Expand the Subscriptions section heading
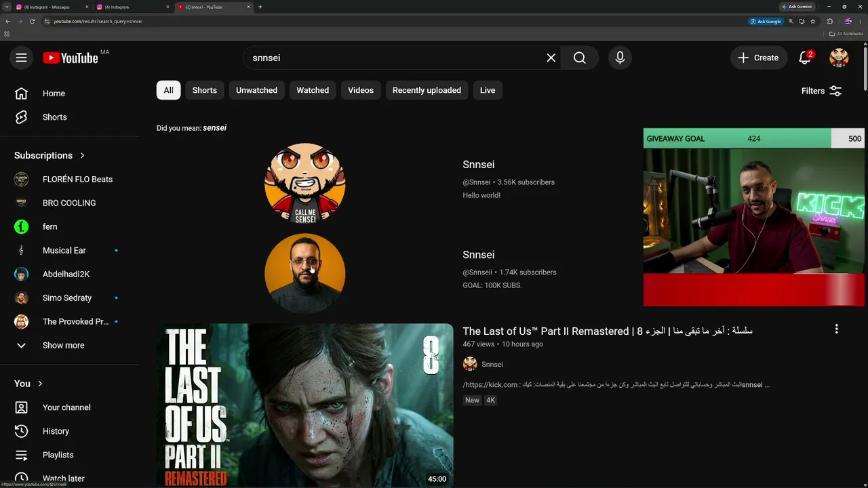 50,155
